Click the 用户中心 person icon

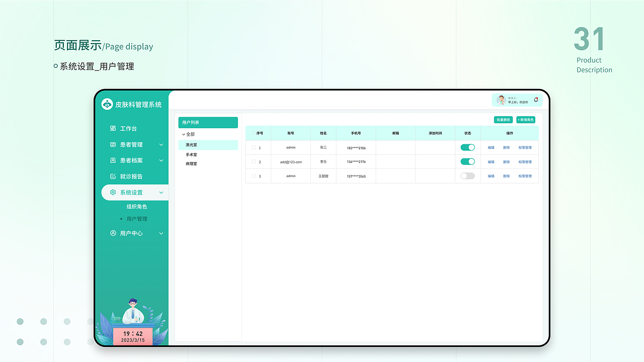click(x=113, y=233)
